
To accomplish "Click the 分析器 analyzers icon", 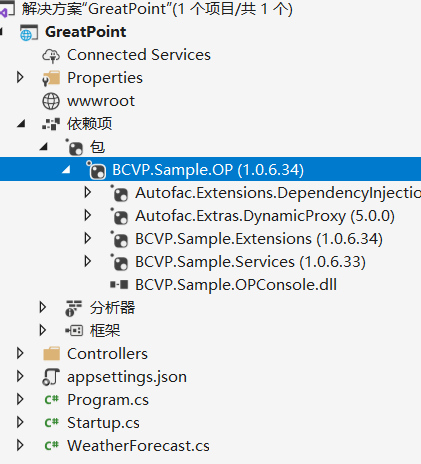I will point(74,308).
